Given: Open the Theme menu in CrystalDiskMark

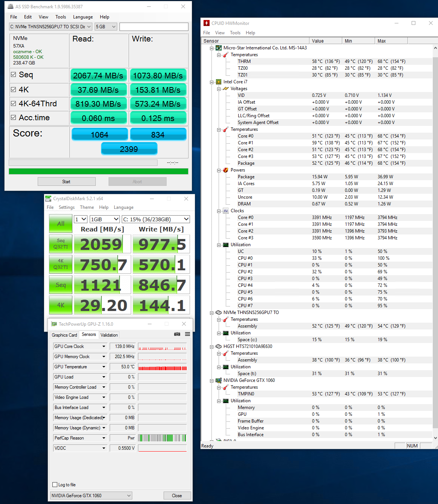Looking at the screenshot, I should [x=87, y=207].
